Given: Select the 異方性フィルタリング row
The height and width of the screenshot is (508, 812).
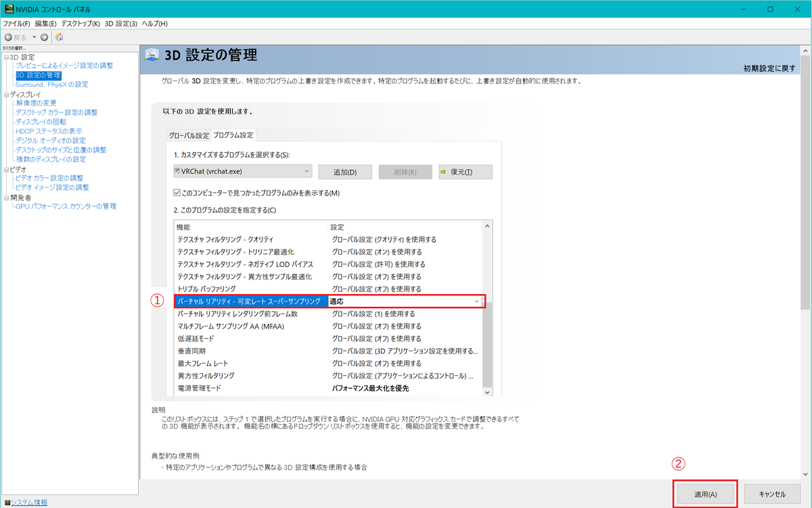Looking at the screenshot, I should click(328, 375).
